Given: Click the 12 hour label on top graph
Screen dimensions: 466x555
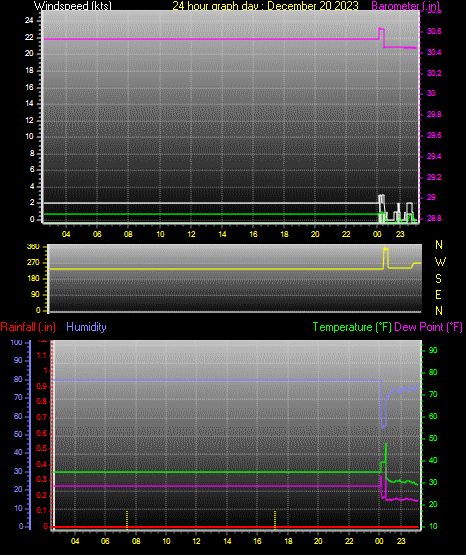Looking at the screenshot, I should pyautogui.click(x=191, y=234).
